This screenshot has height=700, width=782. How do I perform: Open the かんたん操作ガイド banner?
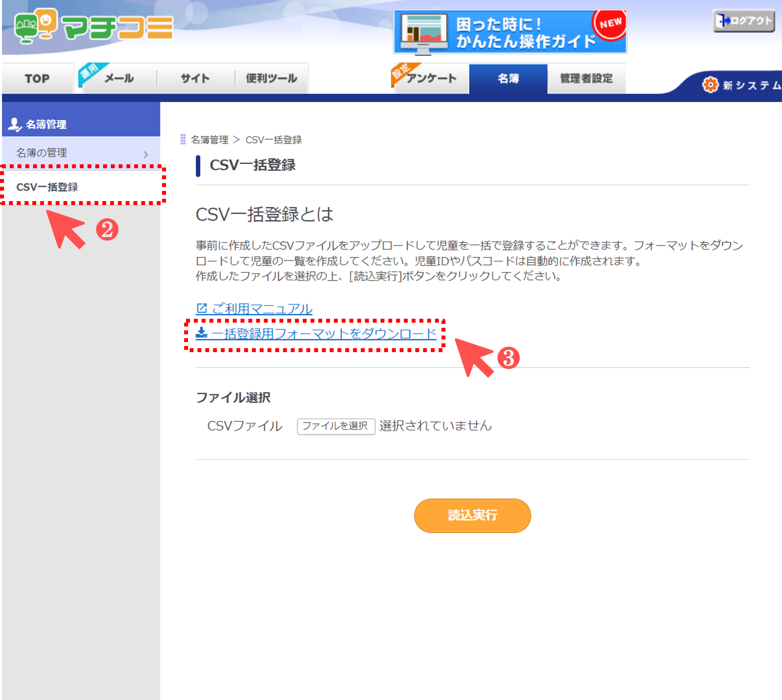click(510, 32)
